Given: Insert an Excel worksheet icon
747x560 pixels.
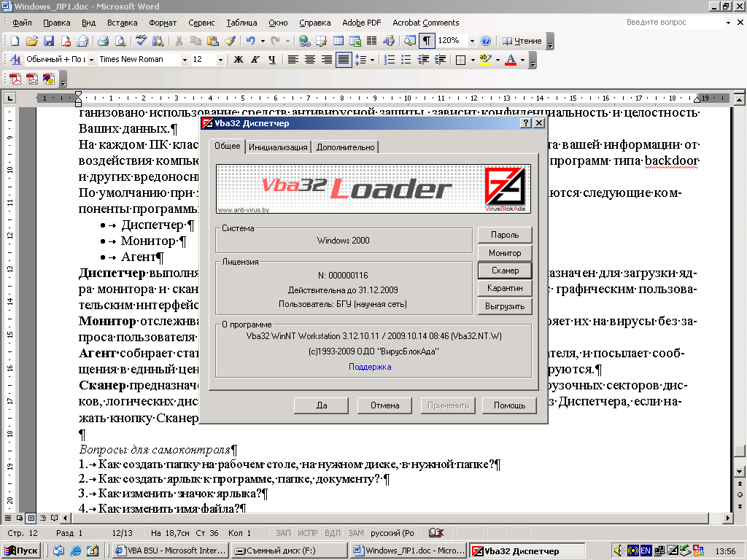Looking at the screenshot, I should point(355,41).
